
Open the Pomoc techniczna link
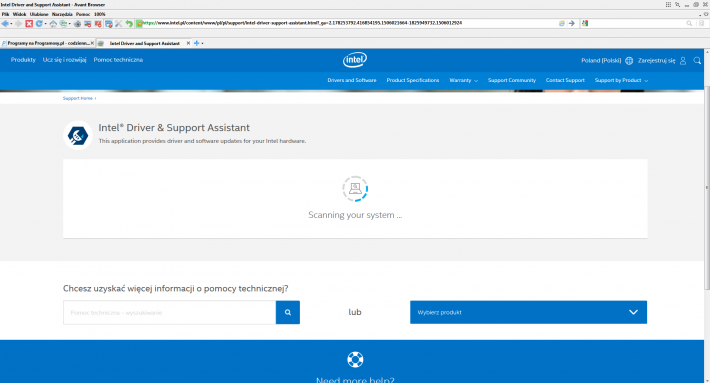pos(118,60)
